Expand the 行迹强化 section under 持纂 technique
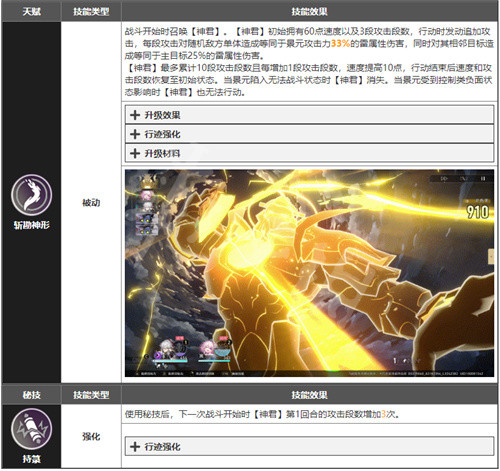Screen dimensions: 500x471 pos(309,446)
